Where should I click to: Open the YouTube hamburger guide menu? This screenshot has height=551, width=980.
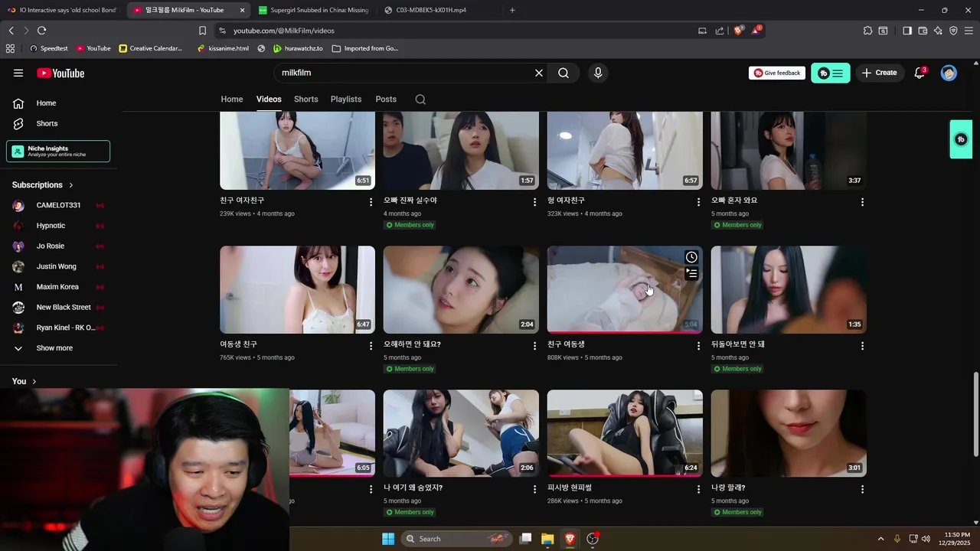click(x=18, y=73)
